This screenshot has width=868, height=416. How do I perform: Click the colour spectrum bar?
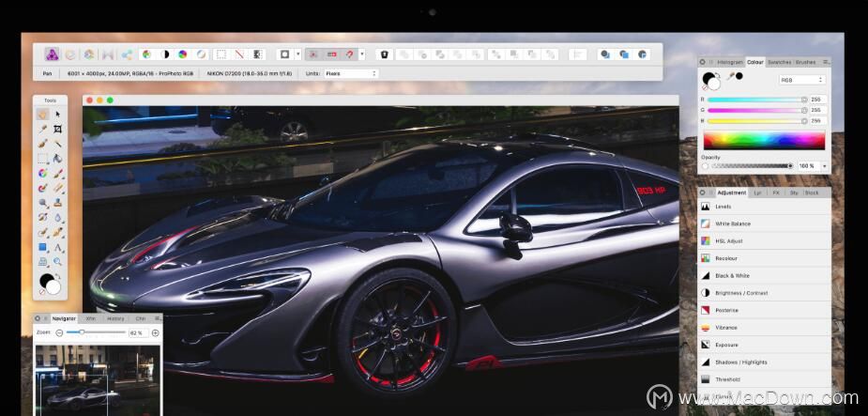[x=764, y=140]
